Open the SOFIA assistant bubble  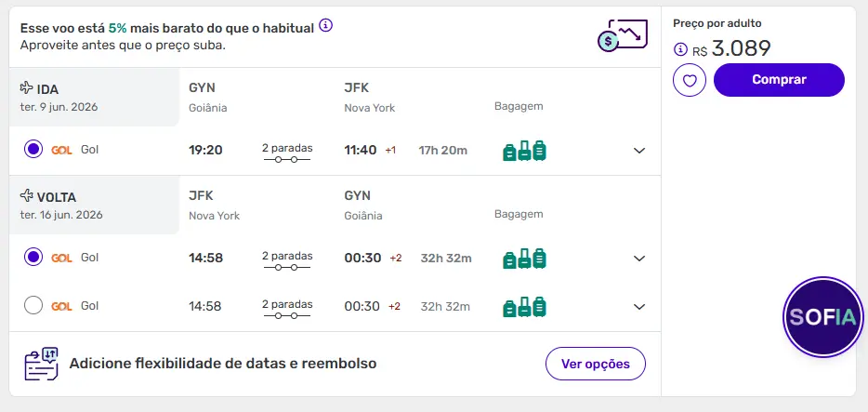[x=823, y=317]
